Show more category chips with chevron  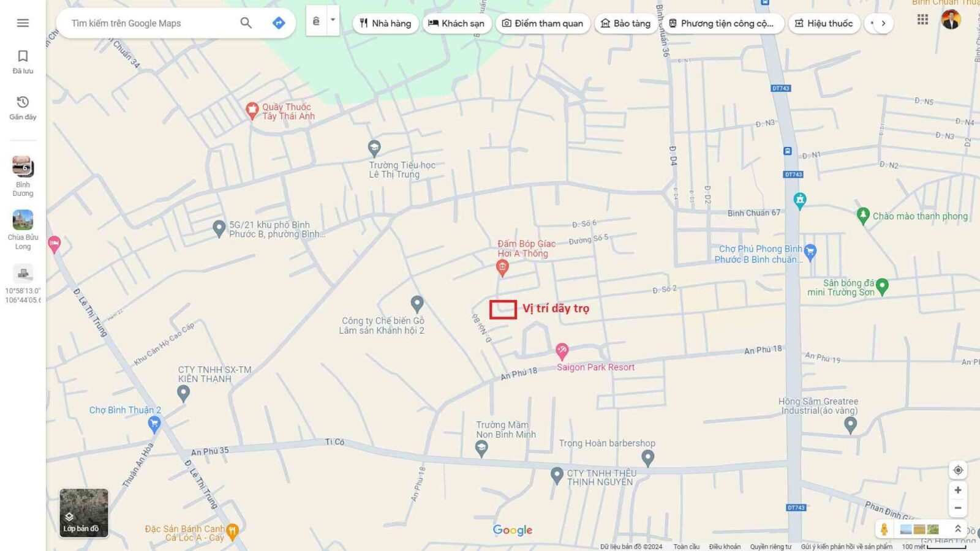(x=883, y=23)
